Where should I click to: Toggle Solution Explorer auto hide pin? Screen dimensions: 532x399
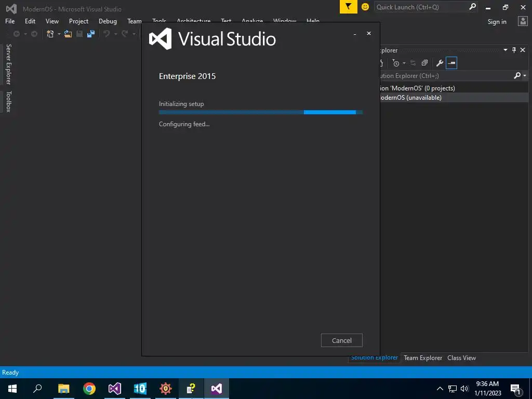(514, 50)
